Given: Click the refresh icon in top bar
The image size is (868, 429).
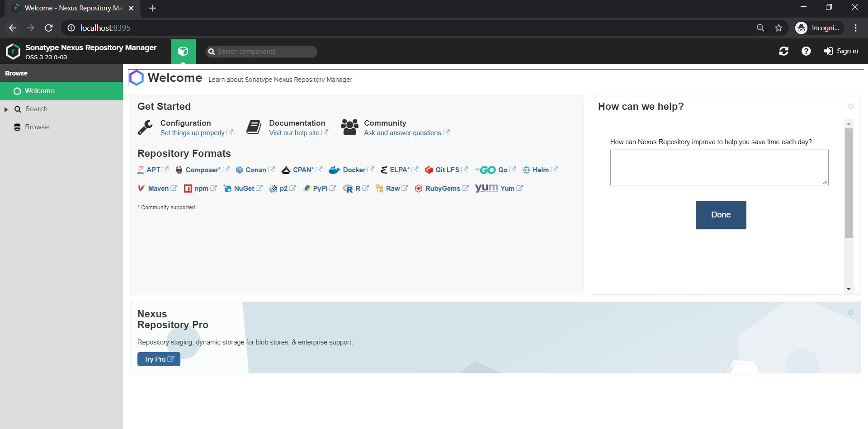Looking at the screenshot, I should coord(783,52).
